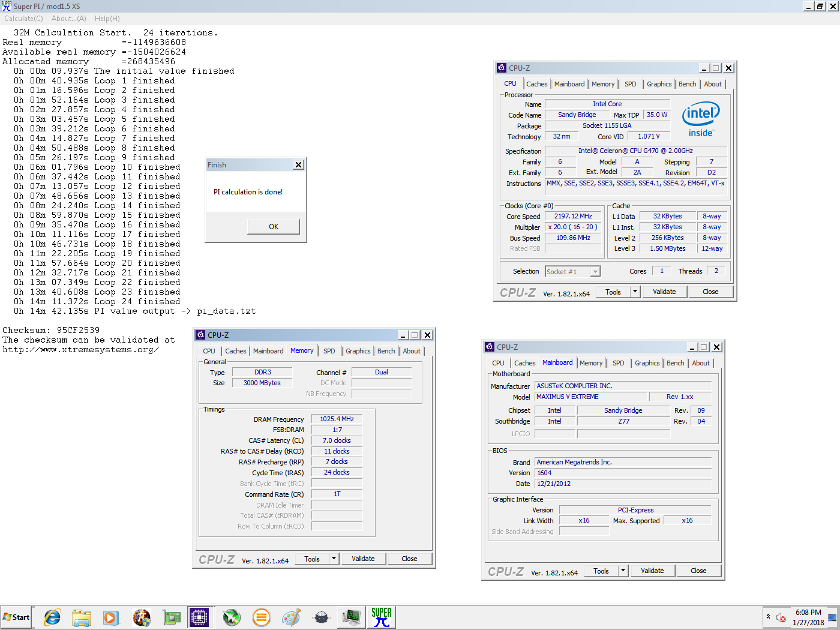This screenshot has height=630, width=840.
Task: Open the Windows Start button
Action: [16, 617]
